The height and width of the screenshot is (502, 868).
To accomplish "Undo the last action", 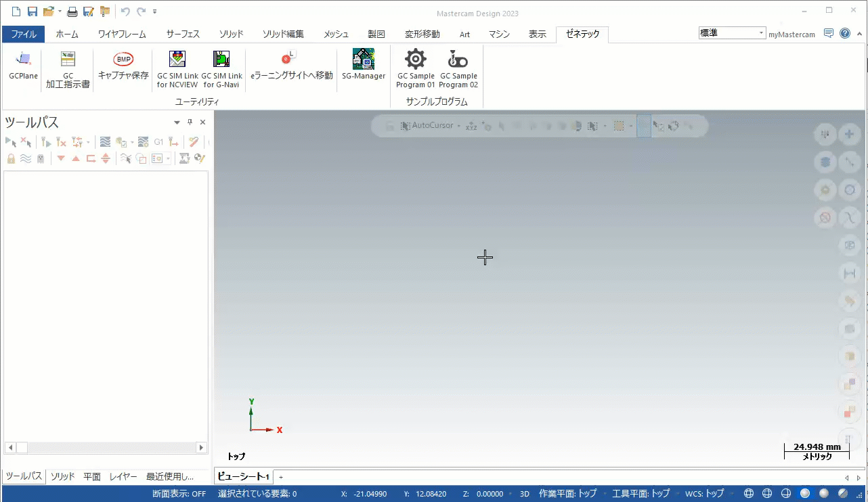I will (x=125, y=12).
